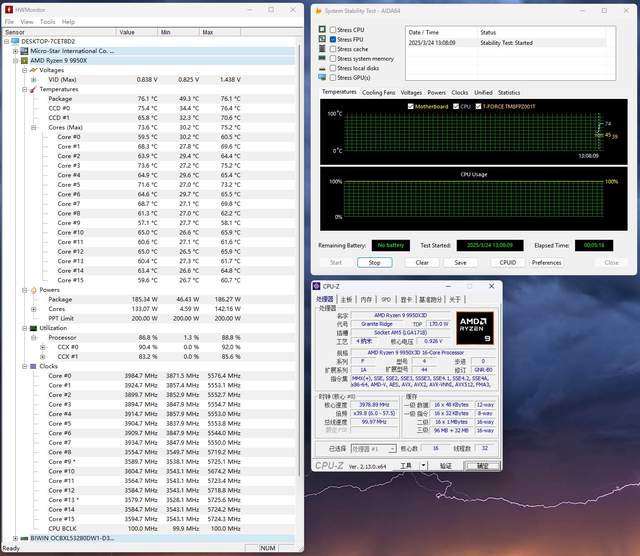Click the 验证 button in CPU-Z
Image resolution: width=640 pixels, height=556 pixels.
[445, 466]
